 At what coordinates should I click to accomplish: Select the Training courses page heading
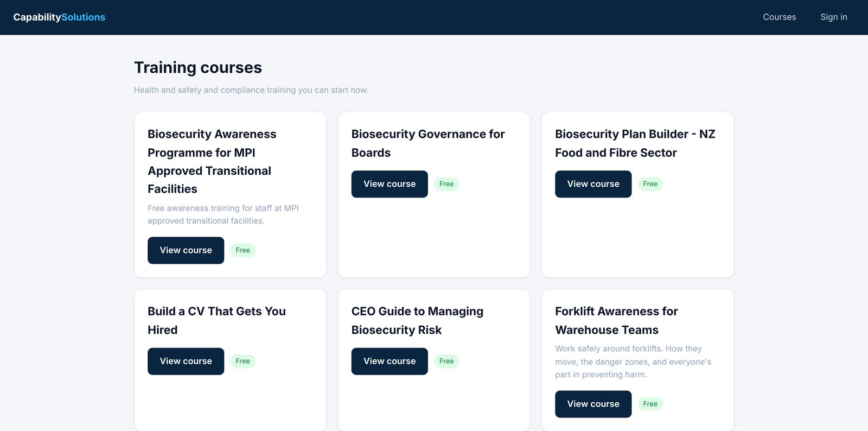coord(198,67)
